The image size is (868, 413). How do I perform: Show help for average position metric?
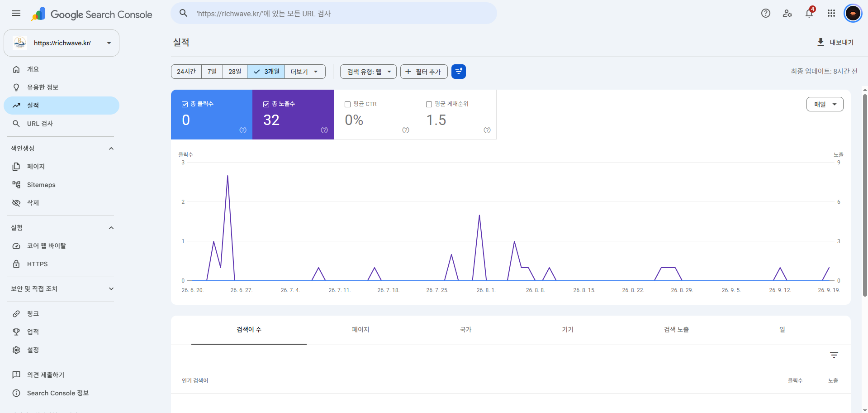[487, 130]
